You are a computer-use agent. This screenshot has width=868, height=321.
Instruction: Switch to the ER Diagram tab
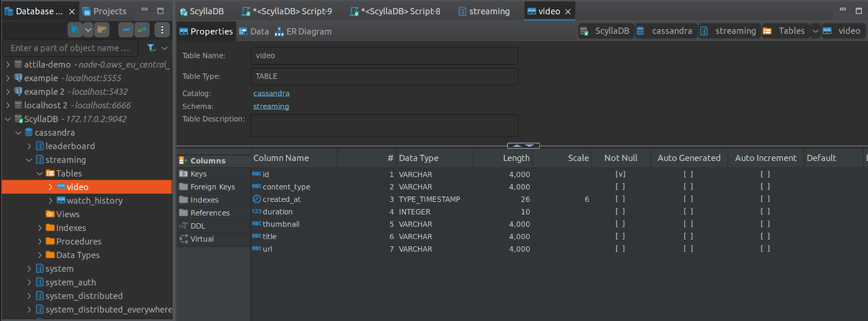pos(303,31)
